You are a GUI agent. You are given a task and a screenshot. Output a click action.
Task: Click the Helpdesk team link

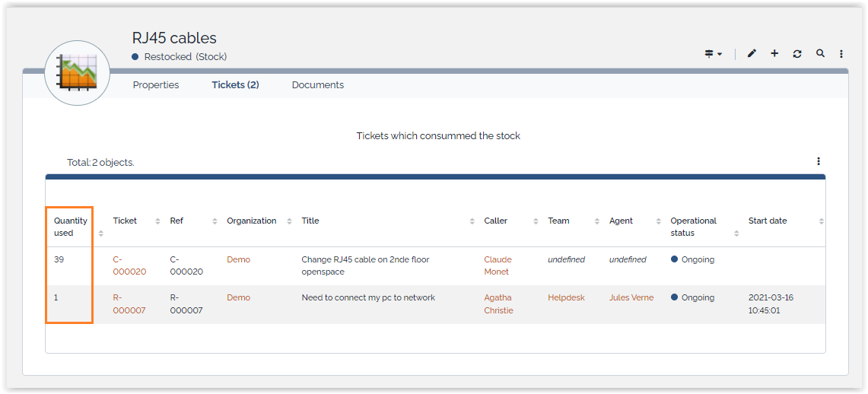point(566,297)
